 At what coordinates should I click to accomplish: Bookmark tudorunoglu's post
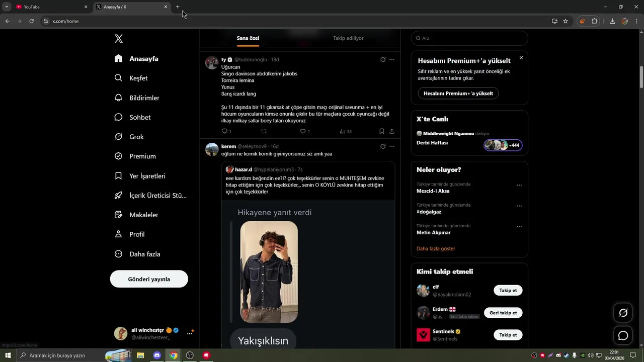click(382, 131)
